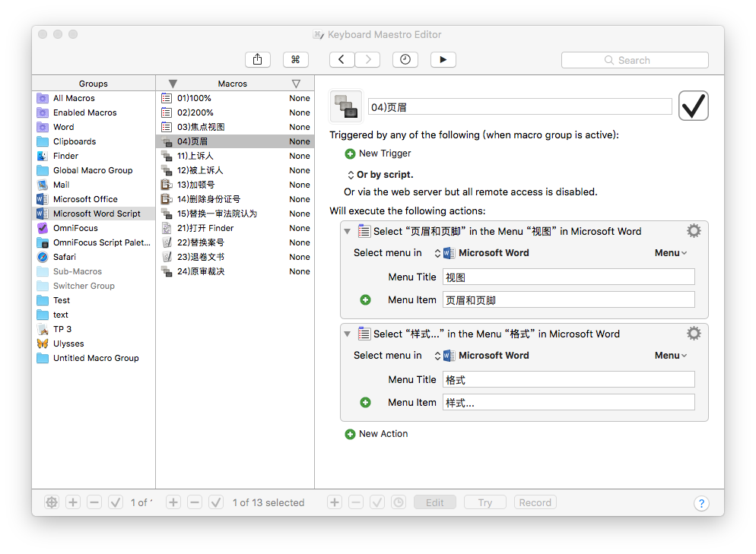
Task: Toggle the large enable checkmark for the macro
Action: pos(693,107)
